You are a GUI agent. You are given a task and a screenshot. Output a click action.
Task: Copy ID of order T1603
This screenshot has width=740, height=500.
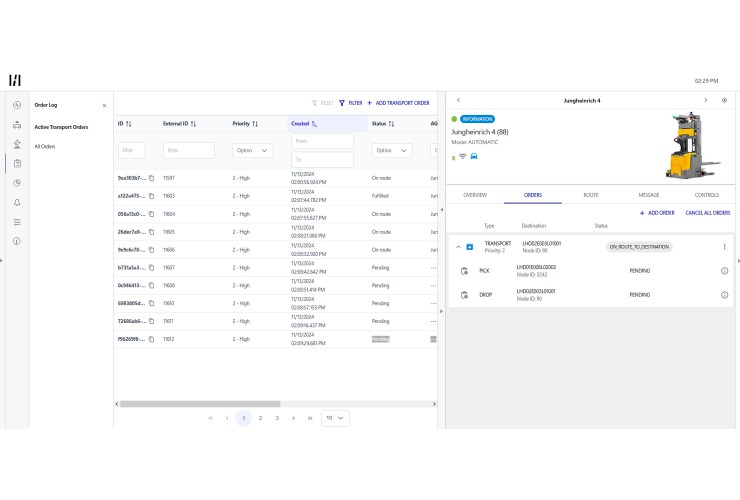point(151,196)
